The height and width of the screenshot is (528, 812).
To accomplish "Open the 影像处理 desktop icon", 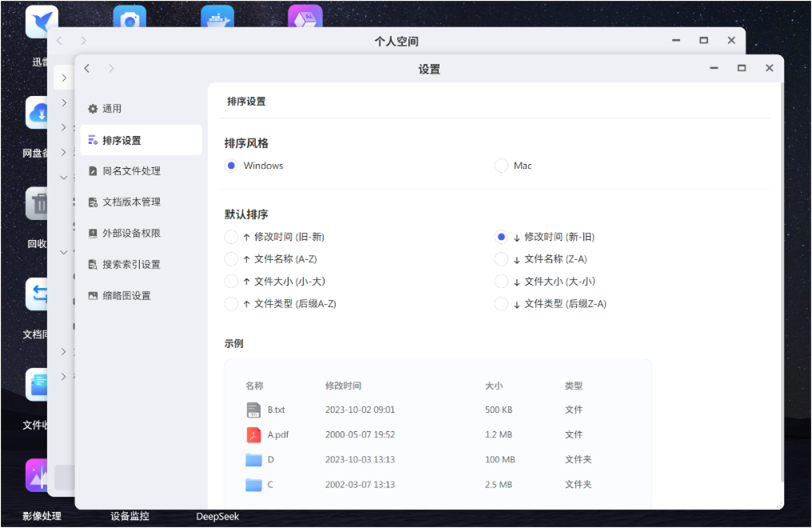I will click(x=37, y=475).
